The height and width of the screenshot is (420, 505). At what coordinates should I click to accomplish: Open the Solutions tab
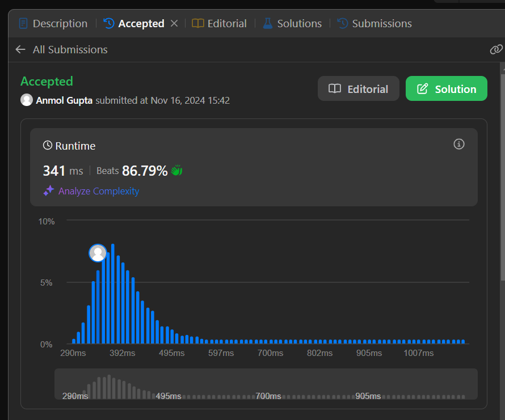click(x=292, y=23)
